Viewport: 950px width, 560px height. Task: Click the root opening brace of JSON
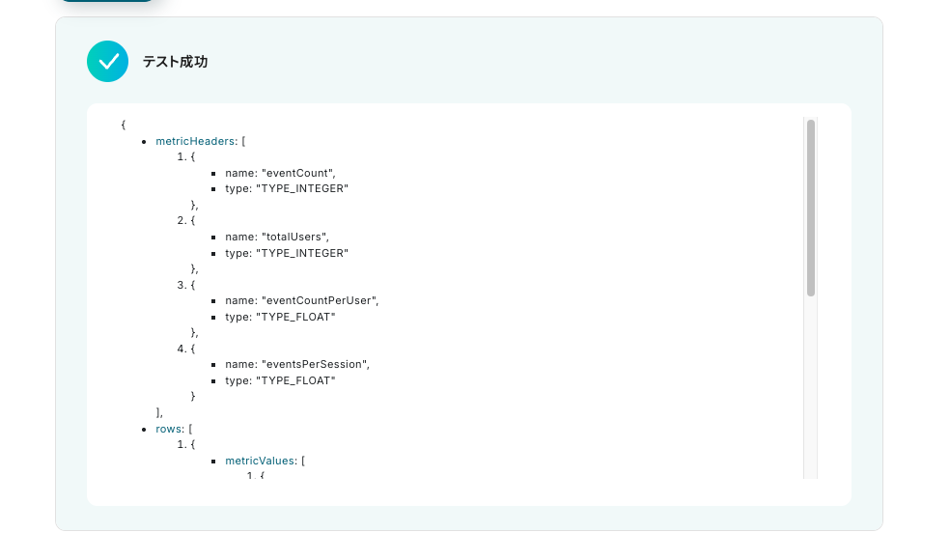point(124,126)
